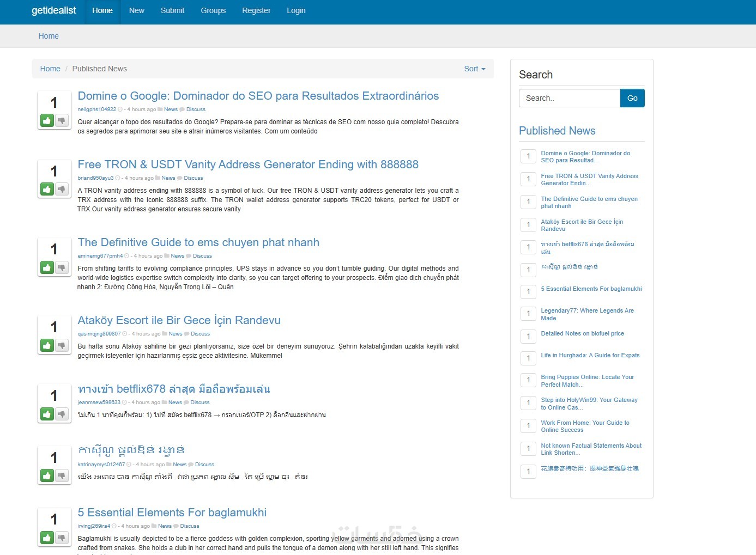
Task: Open the Login menu item
Action: (296, 10)
